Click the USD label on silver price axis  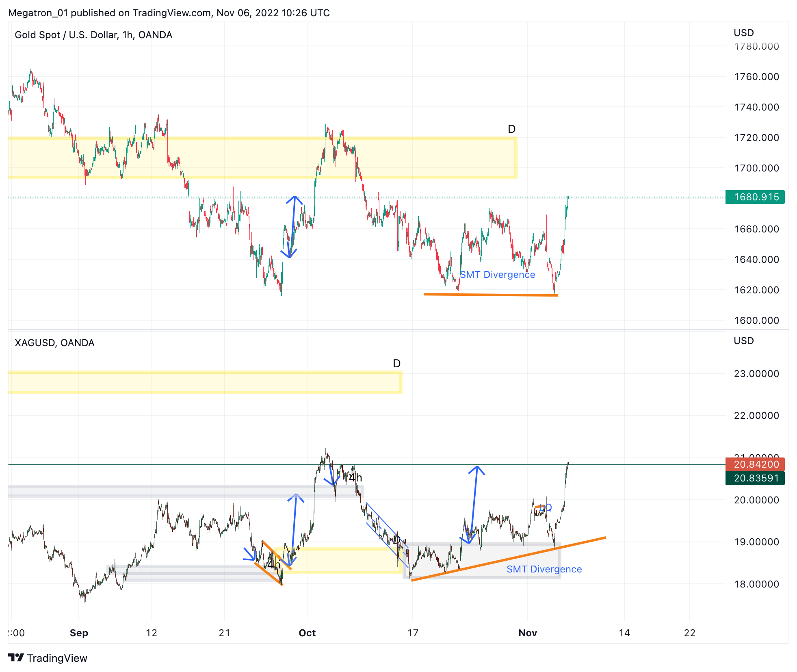point(744,341)
